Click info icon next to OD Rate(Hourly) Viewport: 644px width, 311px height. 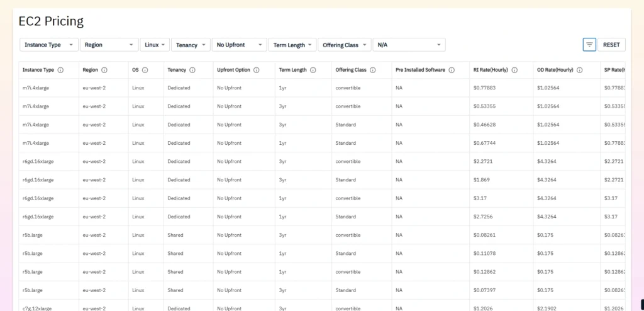coord(579,70)
